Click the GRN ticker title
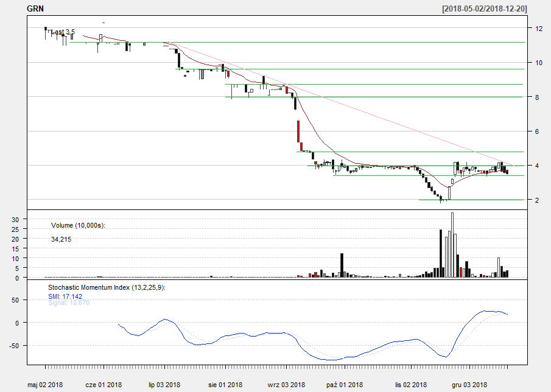The image size is (551, 392). (x=35, y=9)
